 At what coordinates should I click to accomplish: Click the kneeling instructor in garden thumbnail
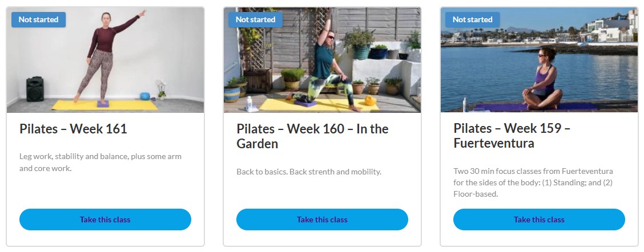click(332, 66)
